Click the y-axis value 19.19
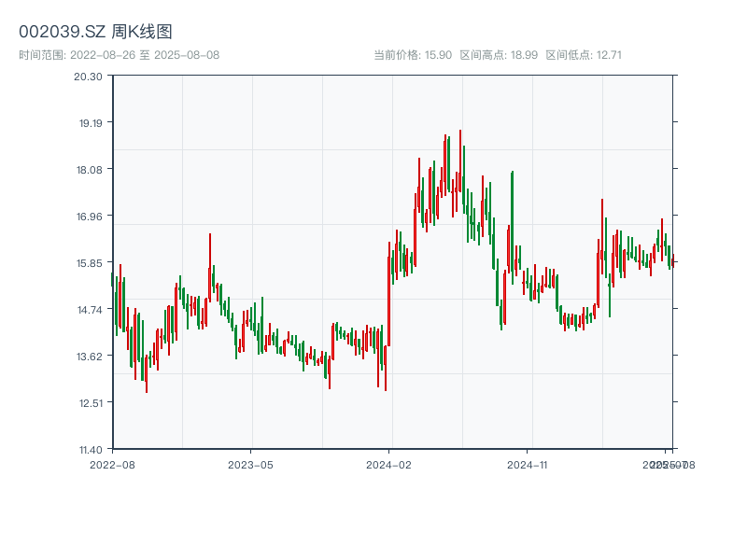This screenshot has width=747, height=560. tap(91, 123)
